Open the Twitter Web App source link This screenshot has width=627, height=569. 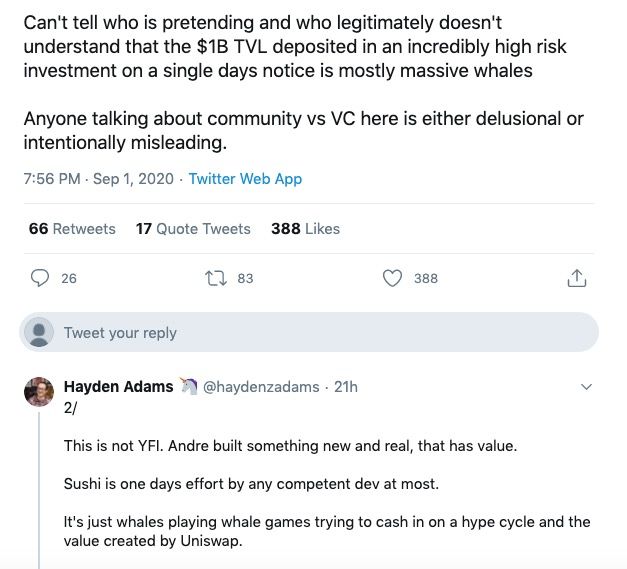click(x=245, y=179)
